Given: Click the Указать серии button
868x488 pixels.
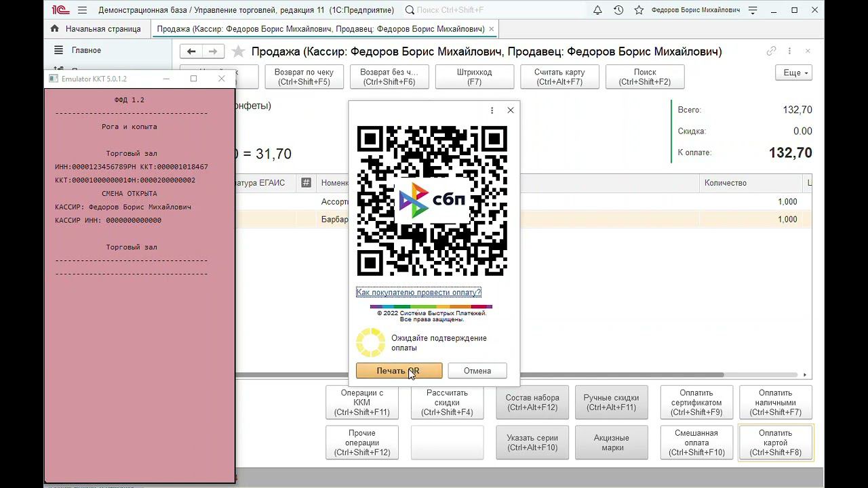Looking at the screenshot, I should click(x=532, y=443).
